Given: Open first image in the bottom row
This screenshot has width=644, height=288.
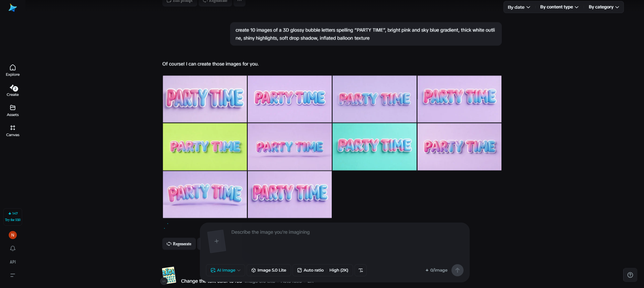Looking at the screenshot, I should point(205,194).
